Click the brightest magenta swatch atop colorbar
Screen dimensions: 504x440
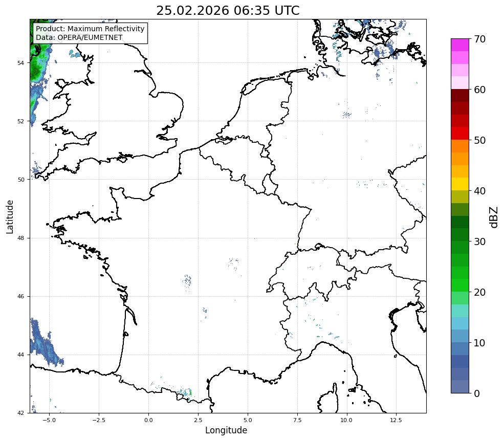pyautogui.click(x=460, y=45)
